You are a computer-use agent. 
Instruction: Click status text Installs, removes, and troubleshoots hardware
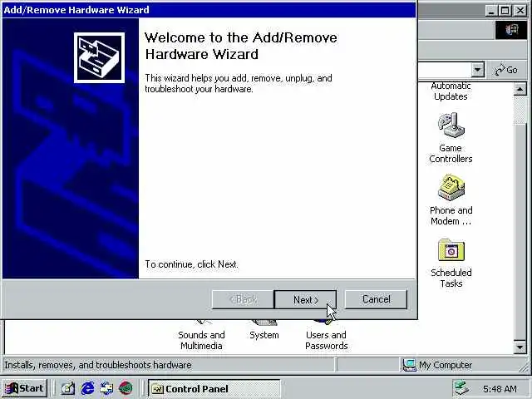tap(98, 365)
